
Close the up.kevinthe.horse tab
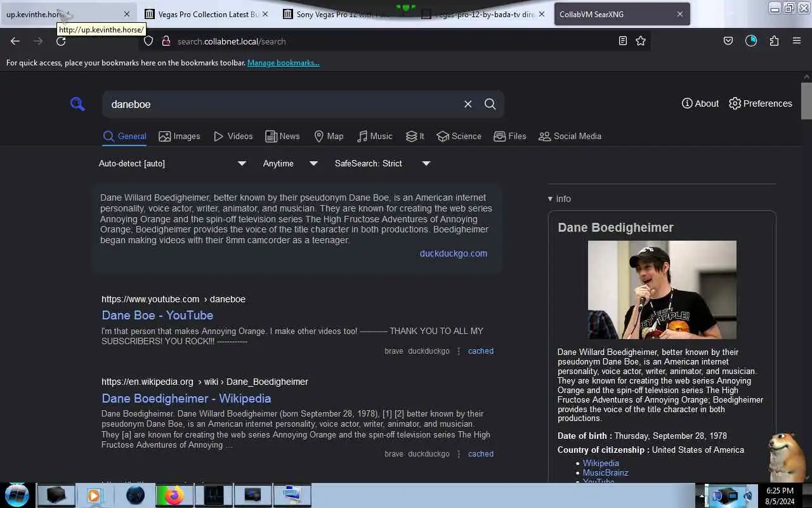click(127, 14)
